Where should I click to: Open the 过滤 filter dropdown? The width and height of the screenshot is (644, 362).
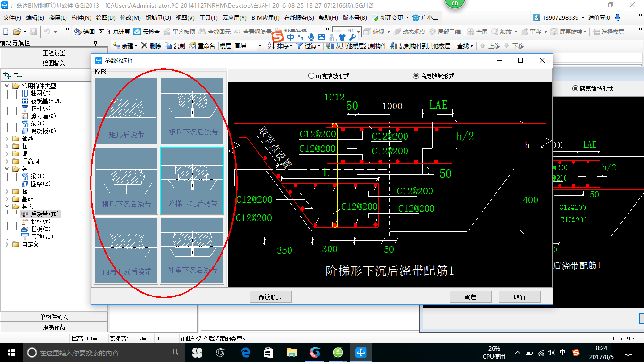pyautogui.click(x=319, y=46)
